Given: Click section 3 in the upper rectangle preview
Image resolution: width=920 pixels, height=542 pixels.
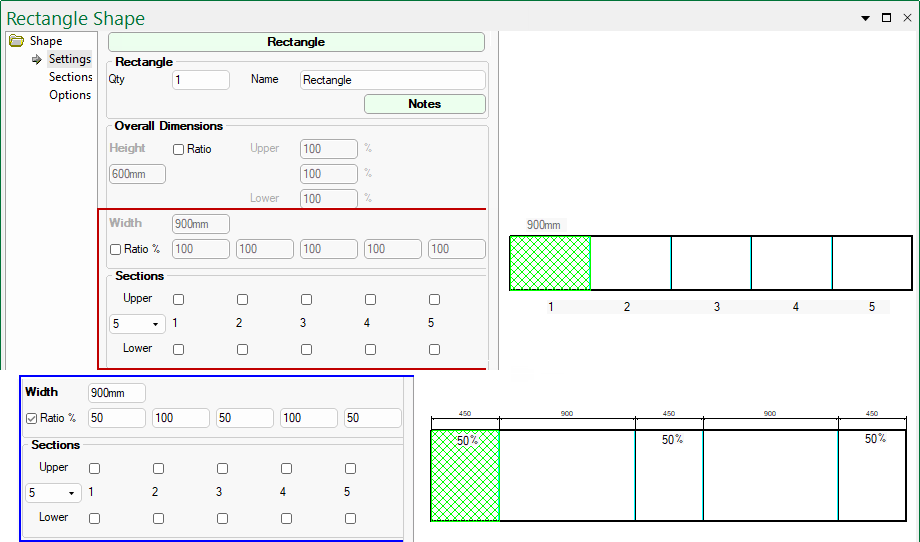Looking at the screenshot, I should [x=710, y=263].
